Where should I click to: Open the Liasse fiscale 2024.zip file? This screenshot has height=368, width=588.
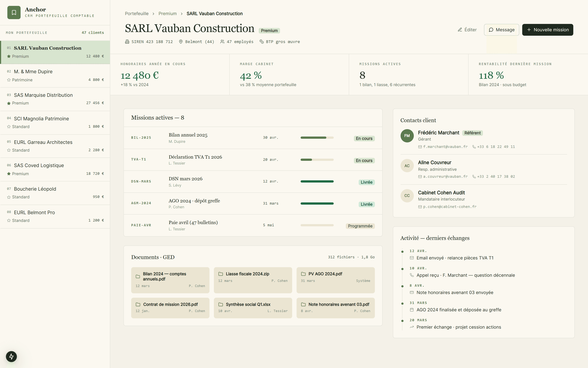[253, 280]
